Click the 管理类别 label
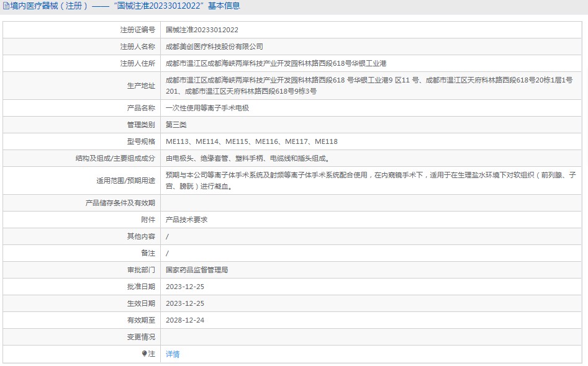 (x=141, y=125)
